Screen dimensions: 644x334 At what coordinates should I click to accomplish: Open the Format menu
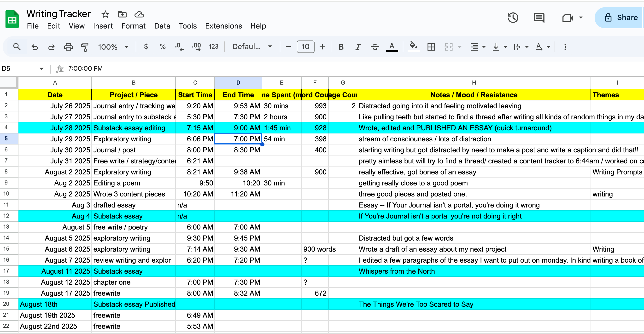click(x=133, y=26)
